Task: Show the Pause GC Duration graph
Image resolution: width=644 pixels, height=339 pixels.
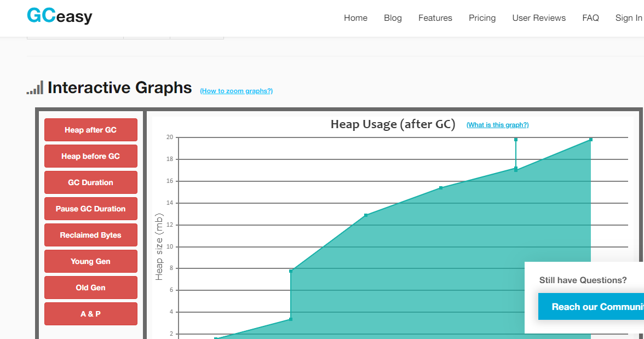Action: [x=91, y=209]
